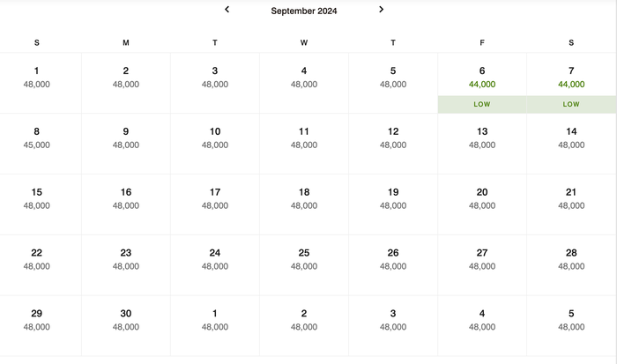The height and width of the screenshot is (364, 617).
Task: Choose September 13 Friday cell
Action: tap(482, 144)
